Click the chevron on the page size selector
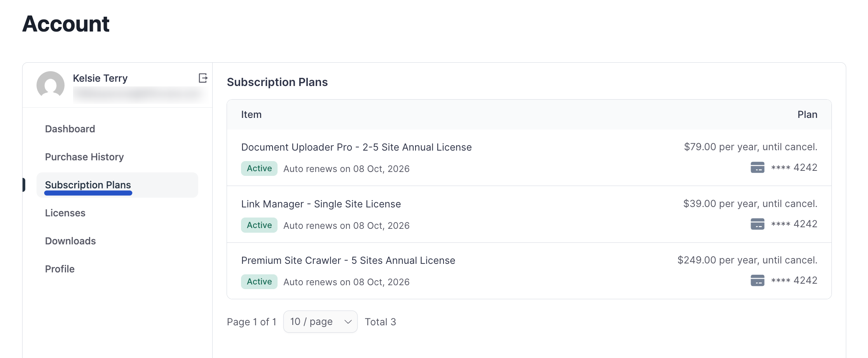This screenshot has width=868, height=358. tap(348, 321)
